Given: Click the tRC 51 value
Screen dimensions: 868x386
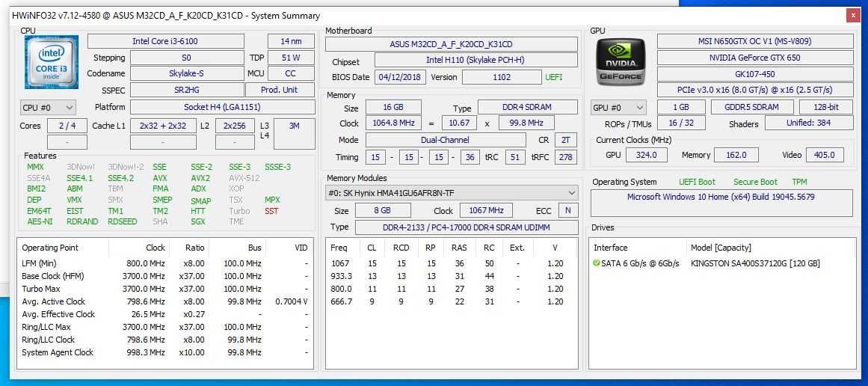Looking at the screenshot, I should pos(515,157).
